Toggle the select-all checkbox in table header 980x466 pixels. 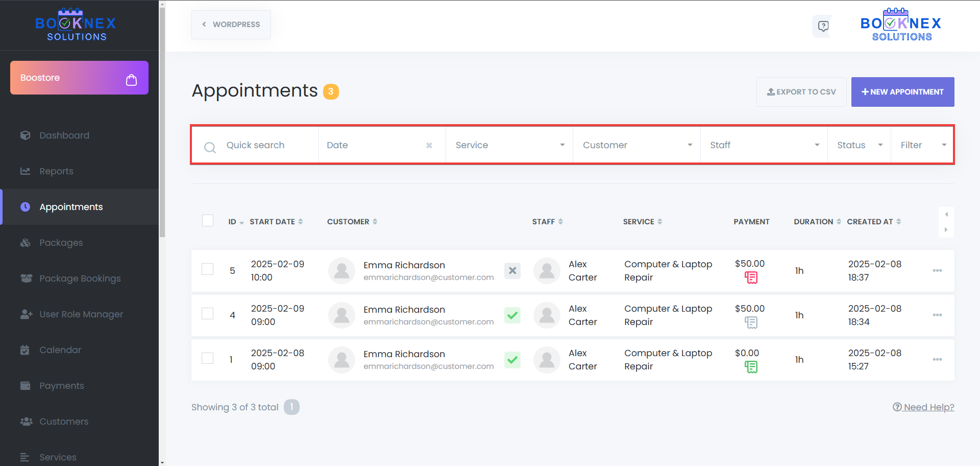[x=207, y=220]
